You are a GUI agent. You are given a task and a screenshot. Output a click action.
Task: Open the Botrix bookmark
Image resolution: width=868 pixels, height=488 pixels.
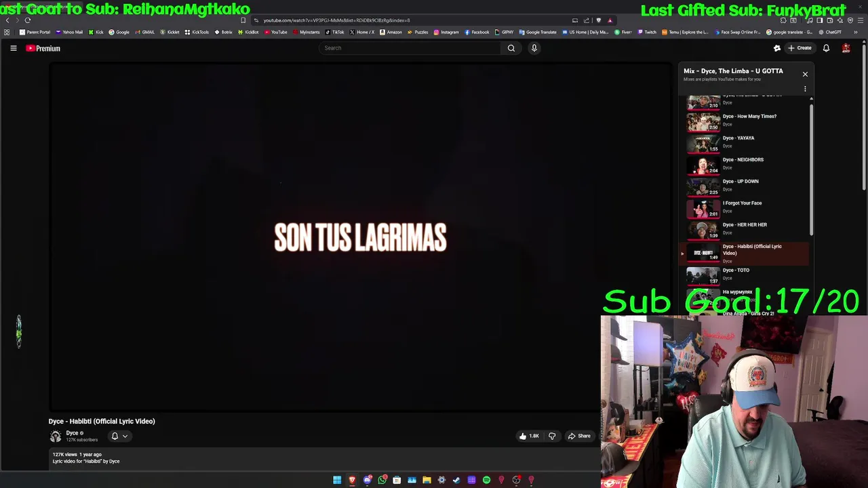223,32
